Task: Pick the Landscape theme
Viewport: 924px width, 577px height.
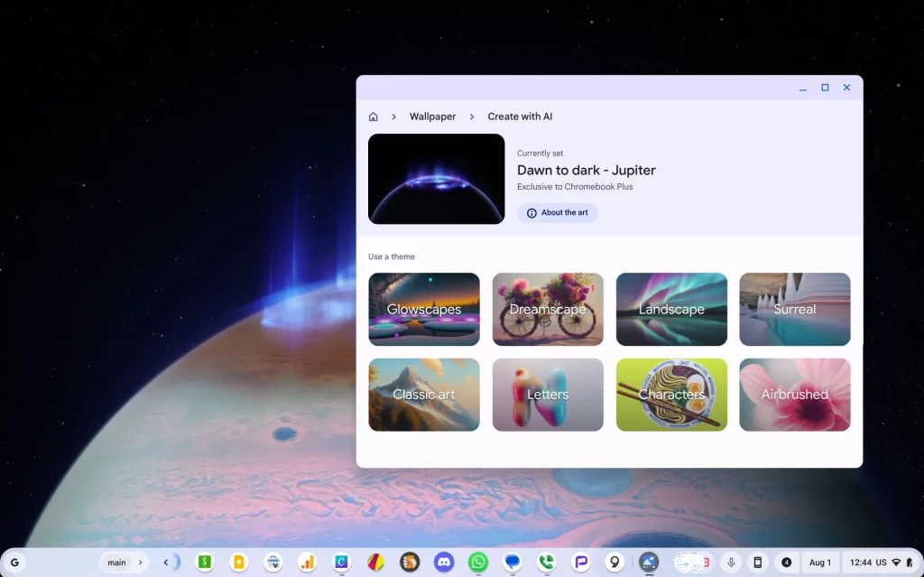Action: pyautogui.click(x=671, y=310)
